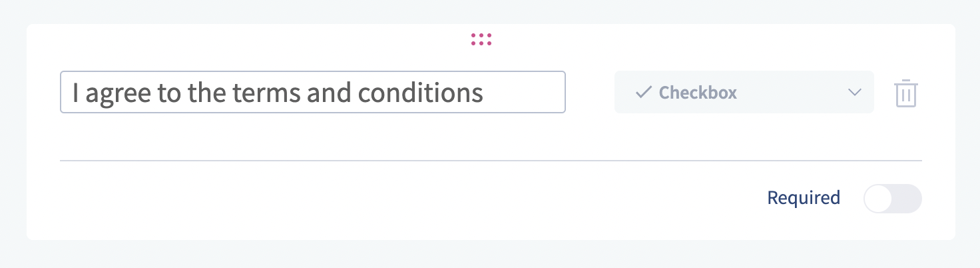Viewport: 980px width, 268px height.
Task: Click the white knob of the Required switch
Action: (879, 199)
